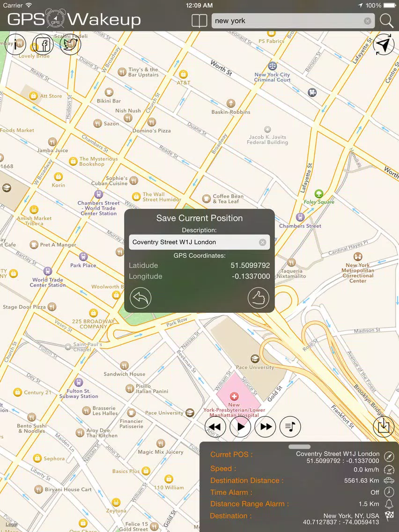Tap the Taqueria Nixtamalito restaurant marker
The image size is (399, 532).
click(x=291, y=262)
